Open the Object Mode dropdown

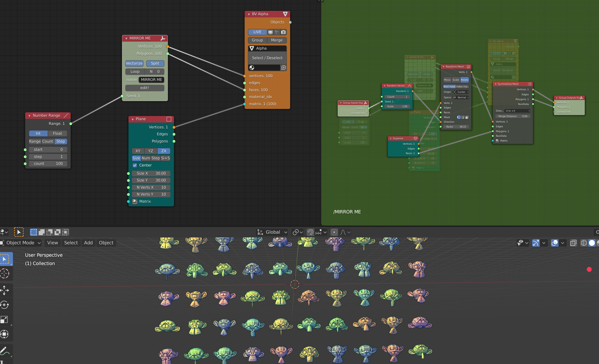click(21, 243)
